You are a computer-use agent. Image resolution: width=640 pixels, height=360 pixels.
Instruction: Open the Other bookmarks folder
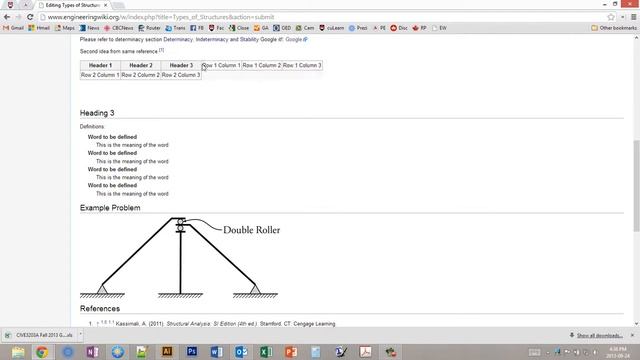614,28
